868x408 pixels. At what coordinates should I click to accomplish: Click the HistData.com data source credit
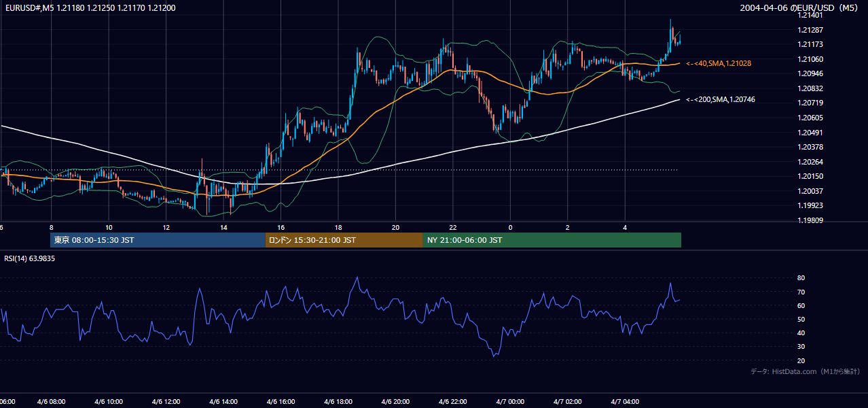click(806, 371)
